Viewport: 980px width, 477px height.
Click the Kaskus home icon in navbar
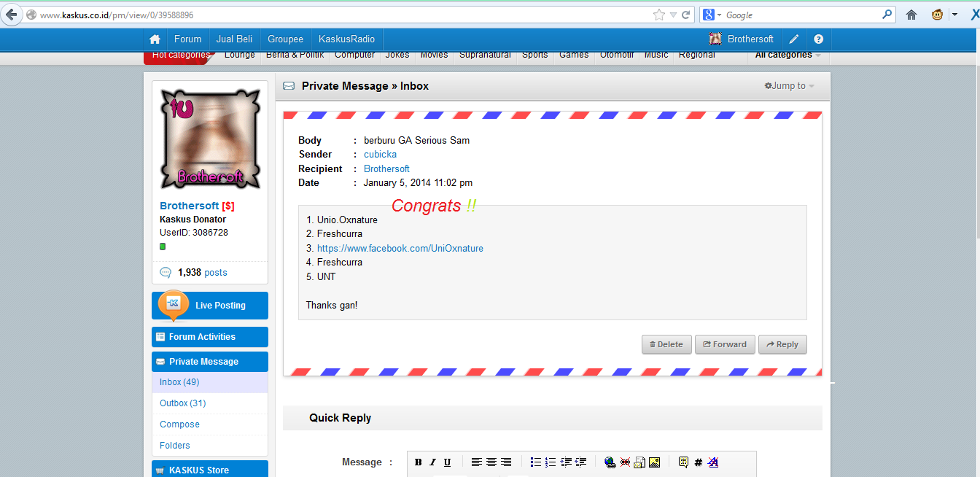[155, 39]
